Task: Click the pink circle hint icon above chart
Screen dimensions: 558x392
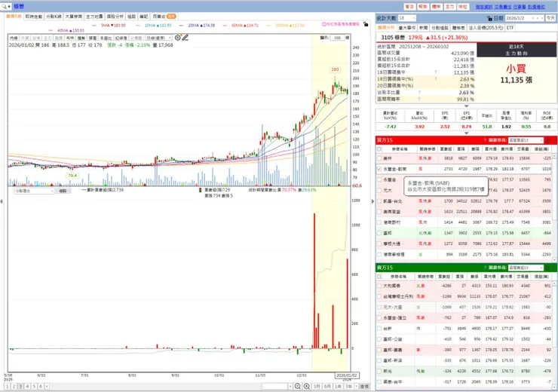Action: tap(324, 24)
